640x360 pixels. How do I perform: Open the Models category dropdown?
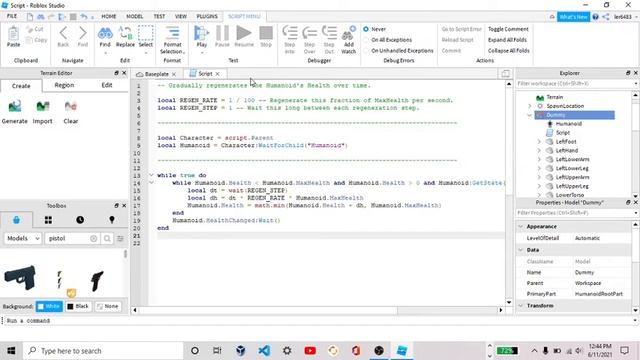23,238
